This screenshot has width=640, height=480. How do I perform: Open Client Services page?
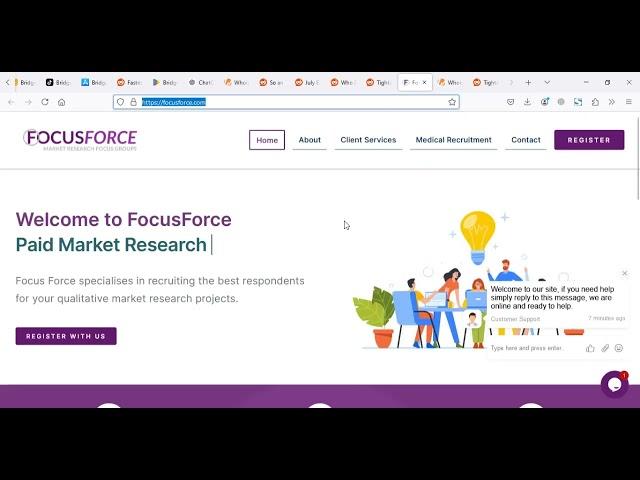point(368,140)
